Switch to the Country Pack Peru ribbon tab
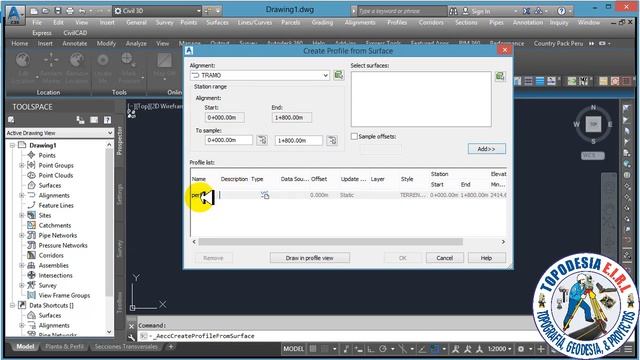Viewport: 640px width, 360px height. (558, 43)
